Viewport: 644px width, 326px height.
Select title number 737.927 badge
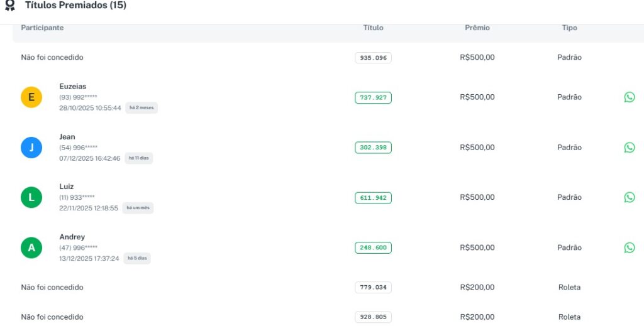[373, 97]
